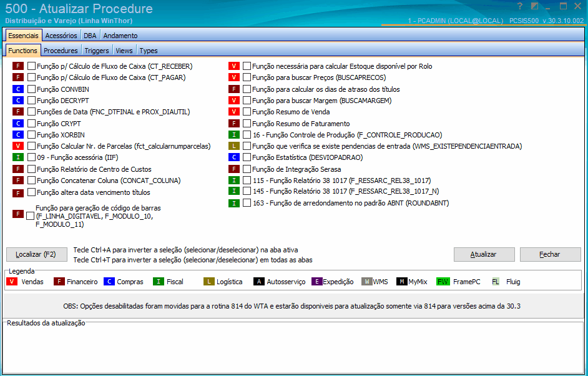Tick Funções de Data (FNC_DTFINAL) checkbox
The width and height of the screenshot is (588, 376).
(x=31, y=112)
